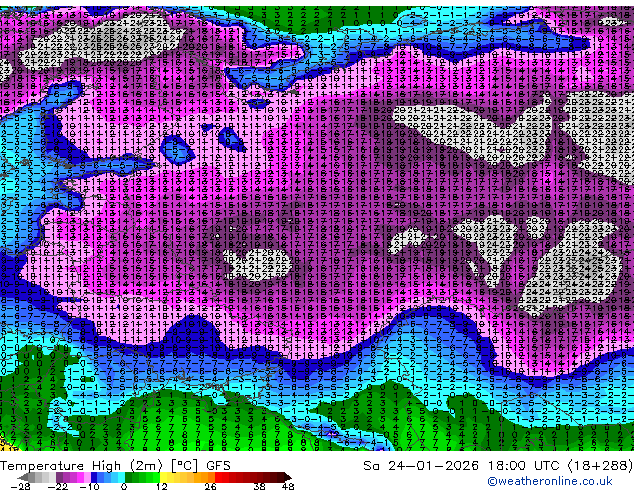Image resolution: width=634 pixels, height=490 pixels.
Task: Click the legend label '48'
Action: [x=288, y=486]
